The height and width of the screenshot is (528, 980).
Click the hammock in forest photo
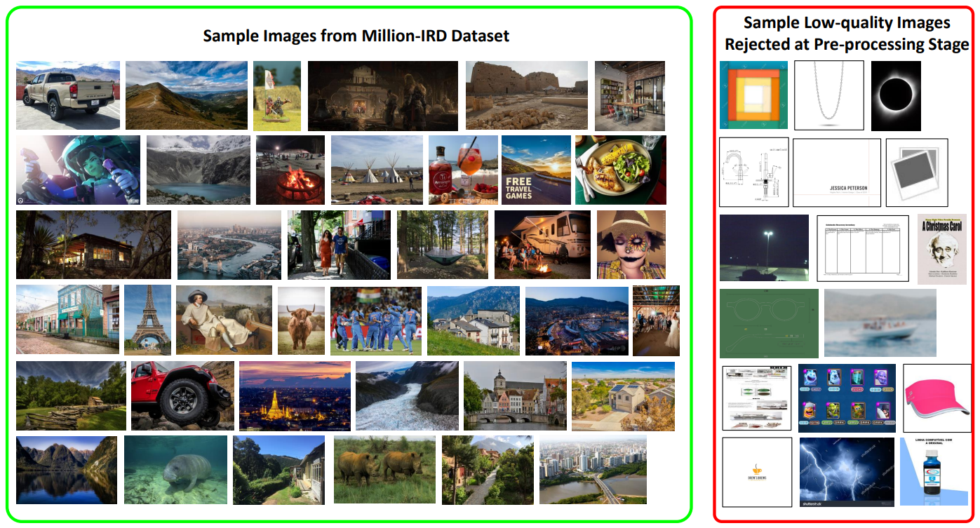pos(443,245)
